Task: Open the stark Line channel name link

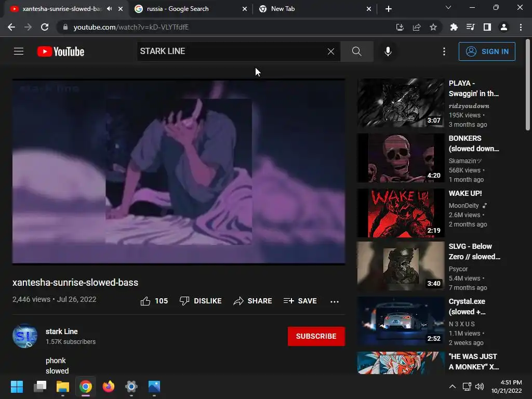Action: click(x=61, y=331)
